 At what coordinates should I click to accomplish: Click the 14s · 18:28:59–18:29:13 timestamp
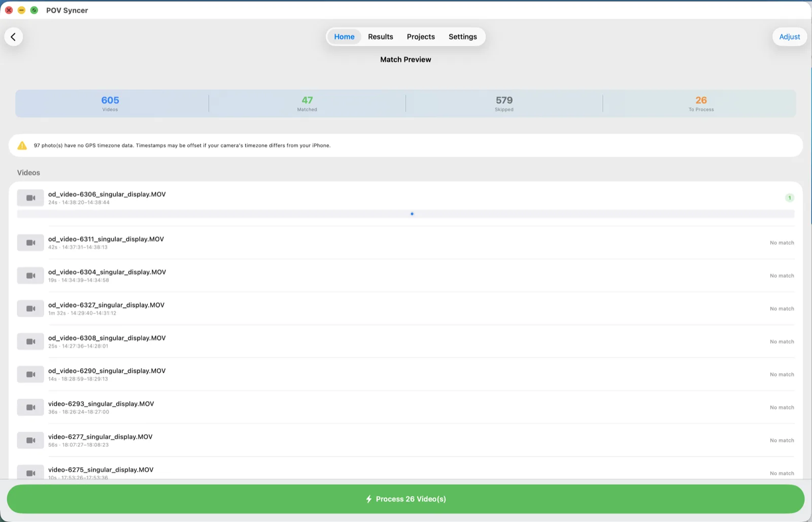(x=78, y=379)
